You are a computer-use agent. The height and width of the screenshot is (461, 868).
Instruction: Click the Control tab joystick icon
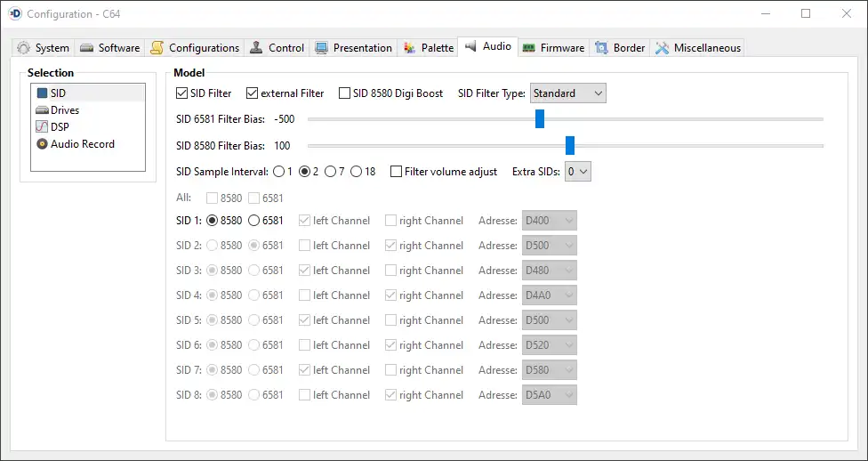coord(256,48)
